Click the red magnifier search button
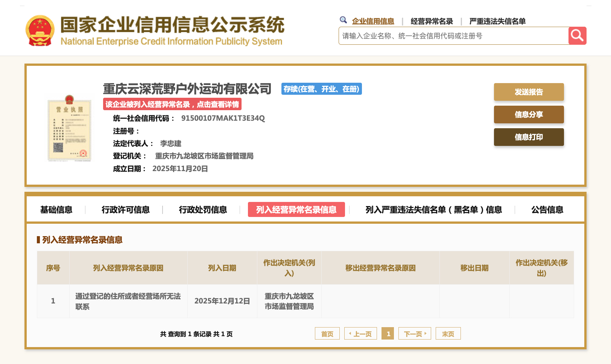Screen dimensions: 611x364 pyautogui.click(x=577, y=36)
